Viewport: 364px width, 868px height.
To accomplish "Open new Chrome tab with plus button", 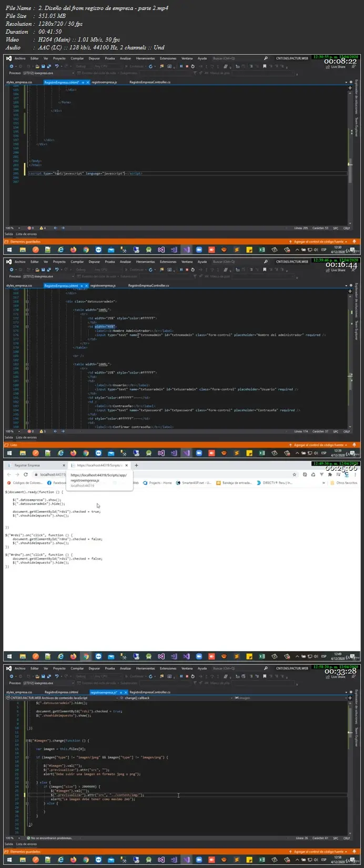I will [x=136, y=465].
